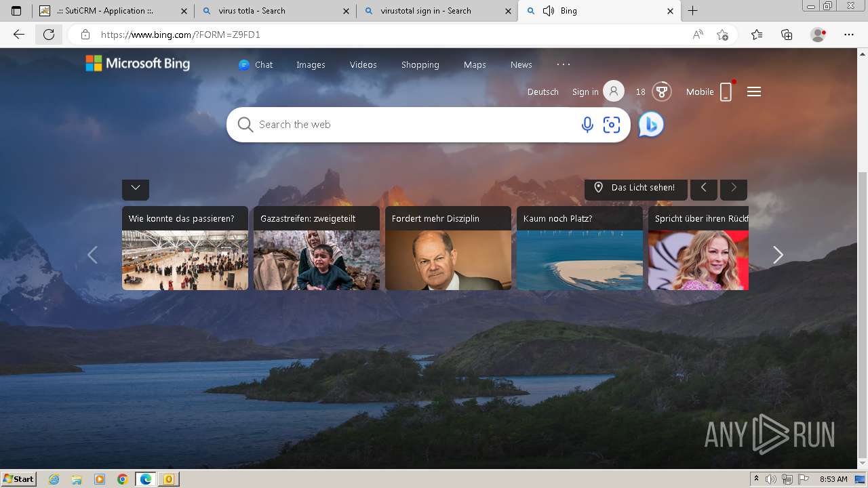Image resolution: width=868 pixels, height=488 pixels.
Task: Close the SutiCRM Application tab
Action: click(184, 11)
